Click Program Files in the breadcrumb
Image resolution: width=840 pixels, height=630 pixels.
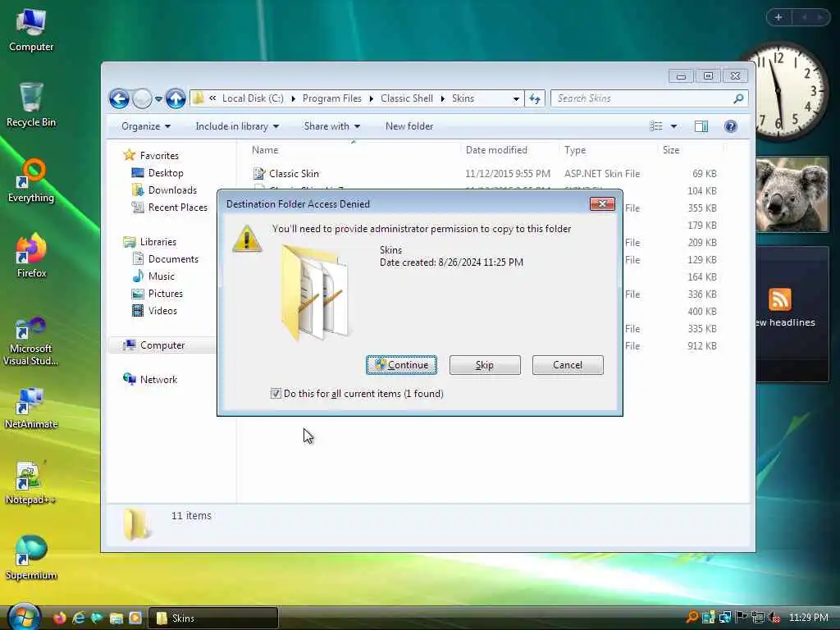[x=332, y=98]
